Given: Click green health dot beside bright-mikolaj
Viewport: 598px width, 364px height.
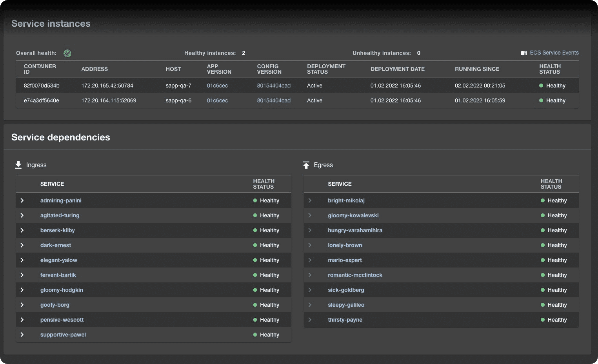Looking at the screenshot, I should (x=543, y=200).
